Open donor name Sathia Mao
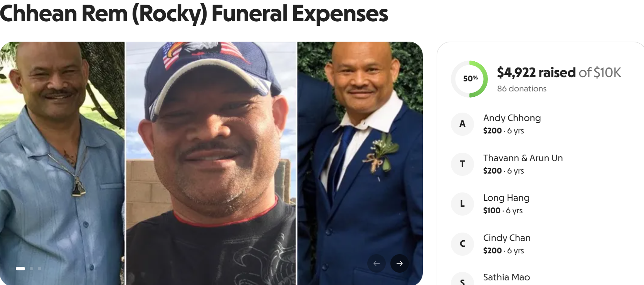This screenshot has width=644, height=285. (x=506, y=277)
